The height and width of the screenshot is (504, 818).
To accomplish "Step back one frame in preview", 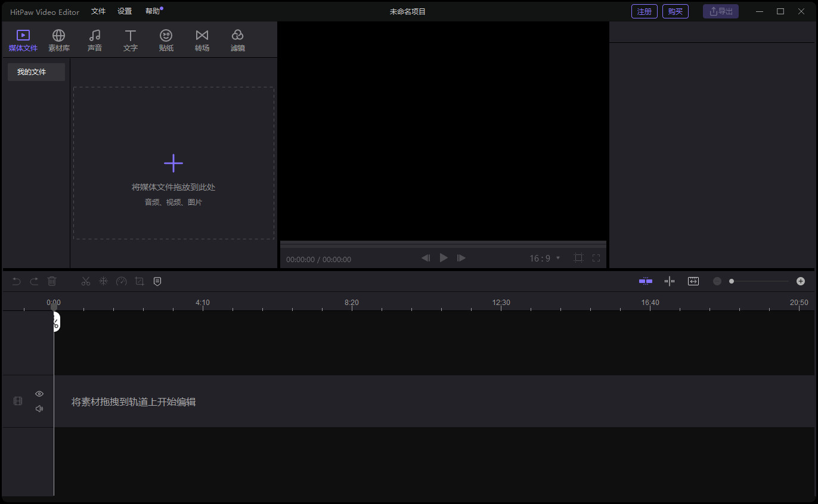I will (x=426, y=258).
